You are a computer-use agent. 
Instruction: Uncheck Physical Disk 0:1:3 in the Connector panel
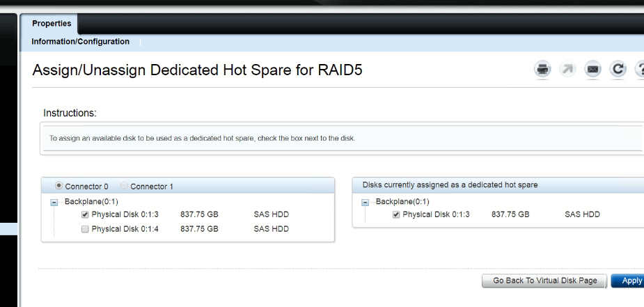tap(85, 214)
